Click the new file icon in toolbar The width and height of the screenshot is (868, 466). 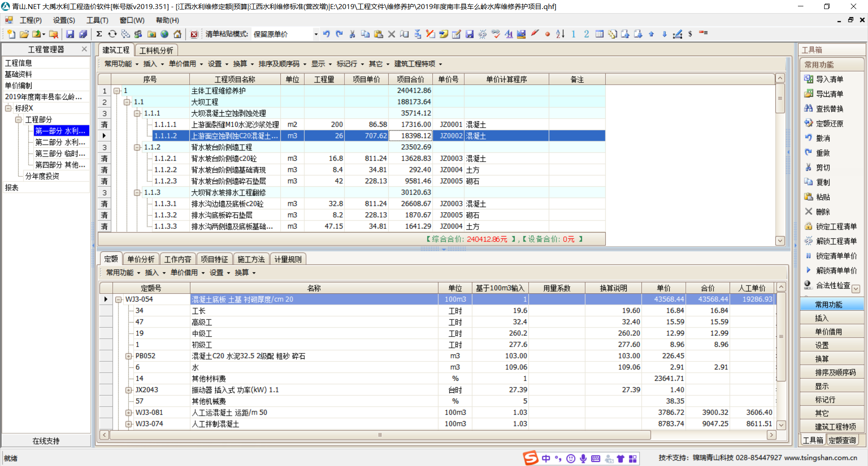pos(11,34)
